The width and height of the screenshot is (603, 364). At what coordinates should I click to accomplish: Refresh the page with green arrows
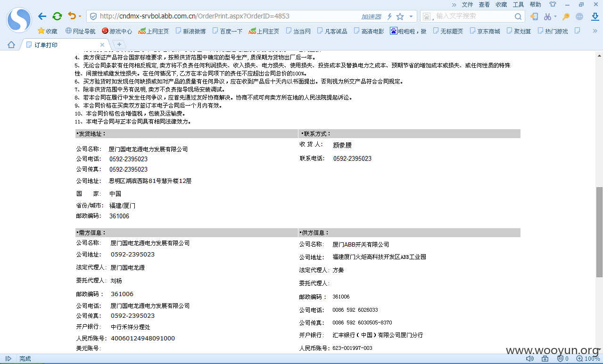pyautogui.click(x=57, y=17)
